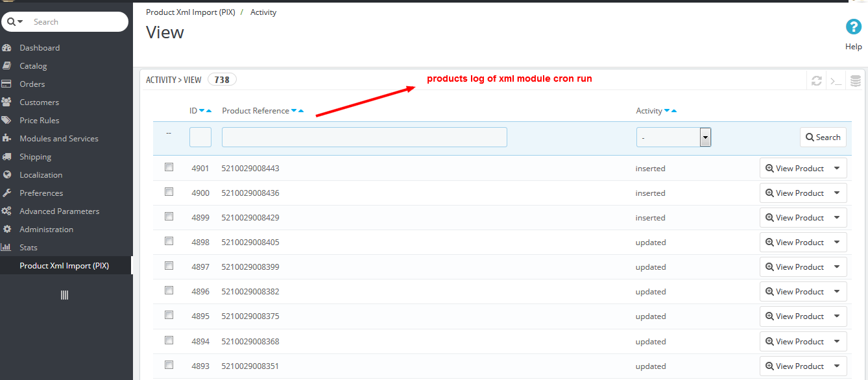Check the box for row 4901
Viewport: 868px width, 380px height.
click(x=169, y=167)
